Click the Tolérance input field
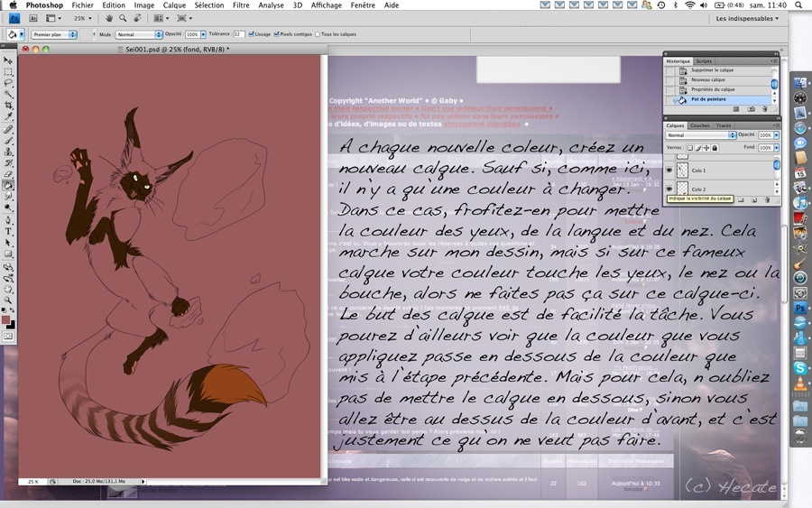The image size is (812, 508). point(238,34)
